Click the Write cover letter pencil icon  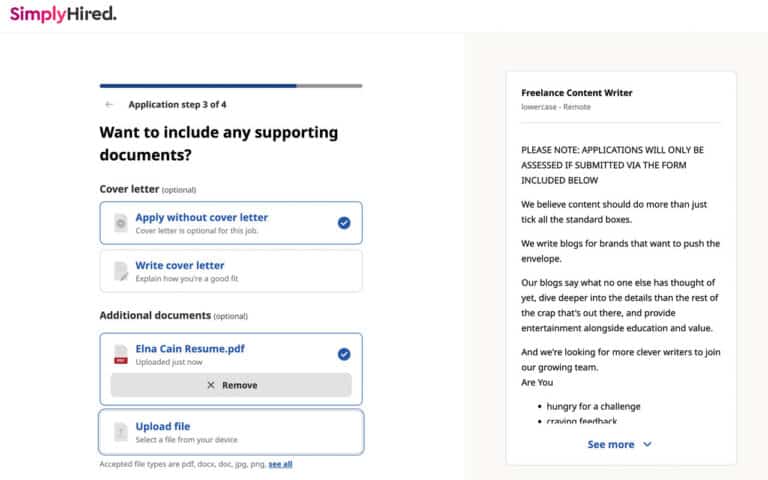[x=120, y=271]
